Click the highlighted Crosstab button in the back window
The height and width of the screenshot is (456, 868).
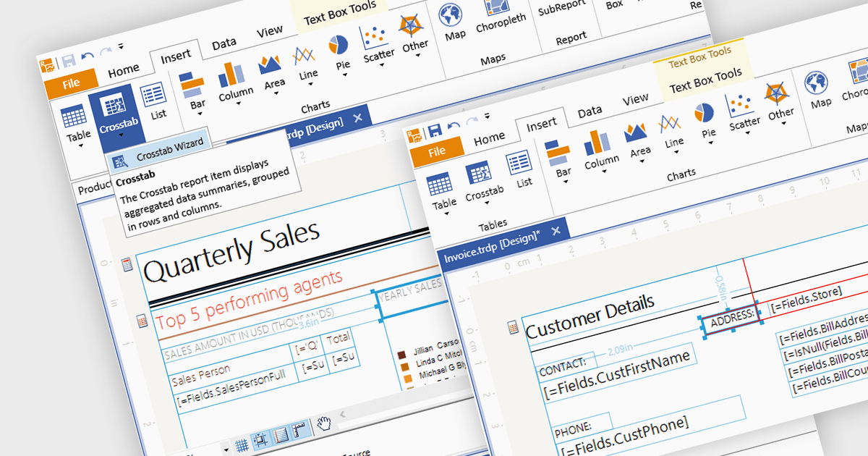click(x=117, y=114)
